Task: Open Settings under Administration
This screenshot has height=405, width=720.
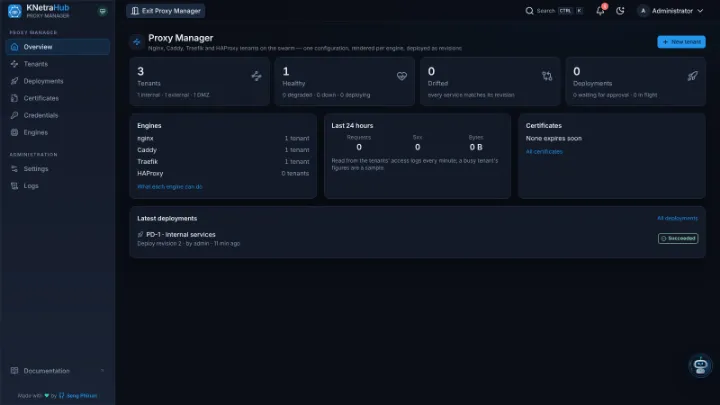Action: pyautogui.click(x=58, y=169)
